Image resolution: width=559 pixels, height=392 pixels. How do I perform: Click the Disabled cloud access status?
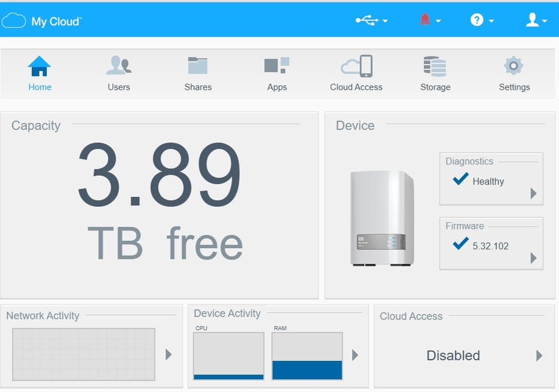click(453, 356)
